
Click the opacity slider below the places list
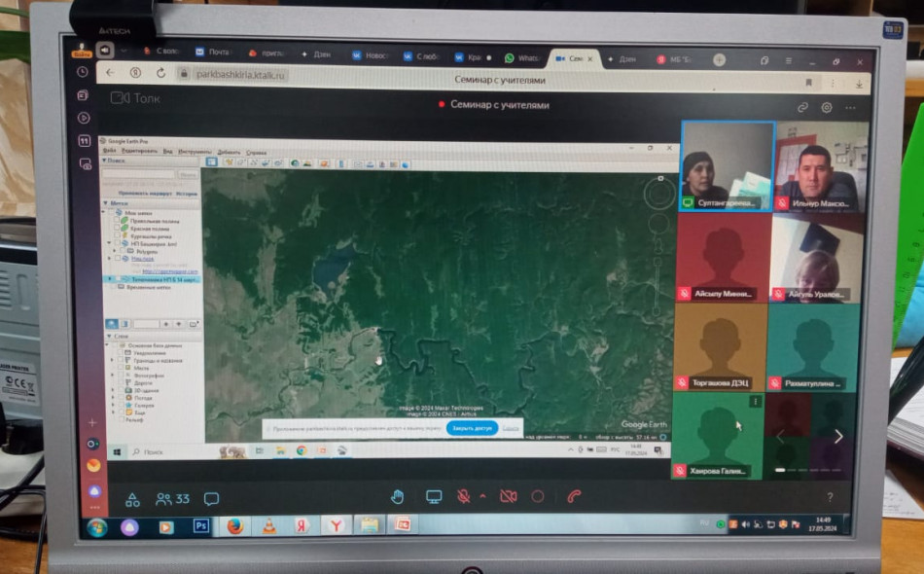point(146,324)
